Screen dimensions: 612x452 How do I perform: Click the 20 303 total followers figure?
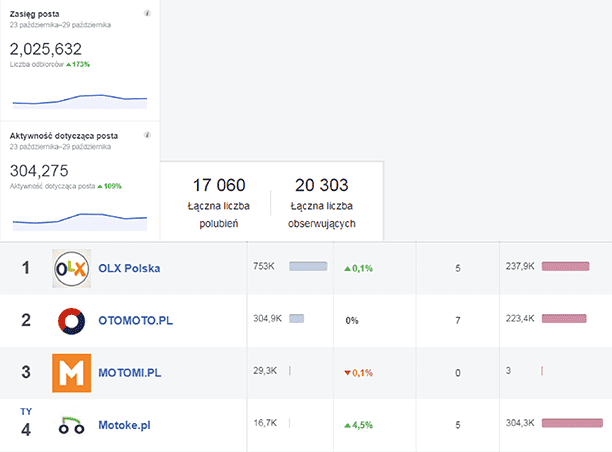pyautogui.click(x=322, y=185)
